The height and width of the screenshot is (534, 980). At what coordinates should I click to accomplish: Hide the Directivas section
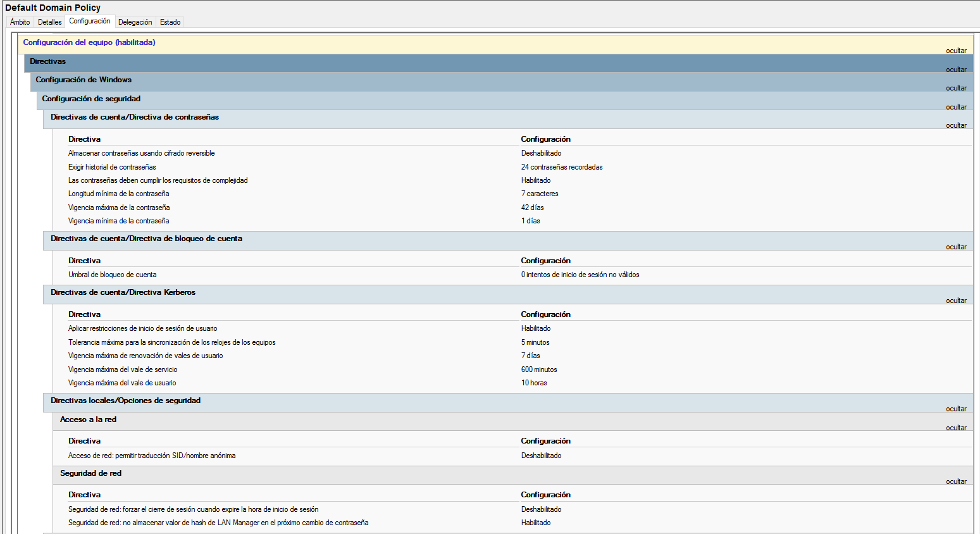tap(956, 70)
